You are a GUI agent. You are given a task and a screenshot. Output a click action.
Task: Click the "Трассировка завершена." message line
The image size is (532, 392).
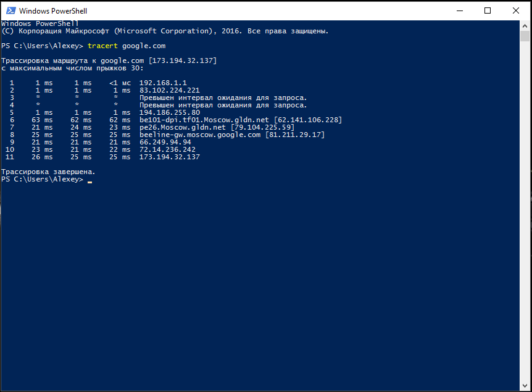tap(49, 172)
